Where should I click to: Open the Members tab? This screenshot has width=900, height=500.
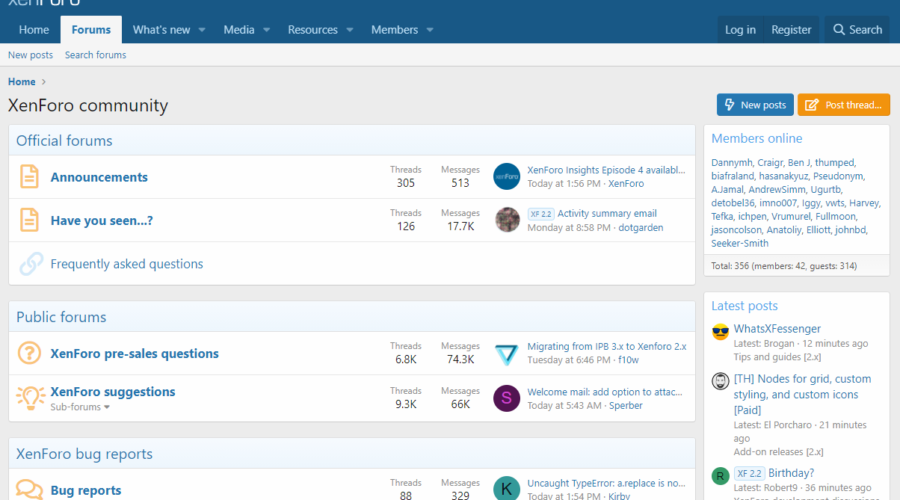coord(394,29)
